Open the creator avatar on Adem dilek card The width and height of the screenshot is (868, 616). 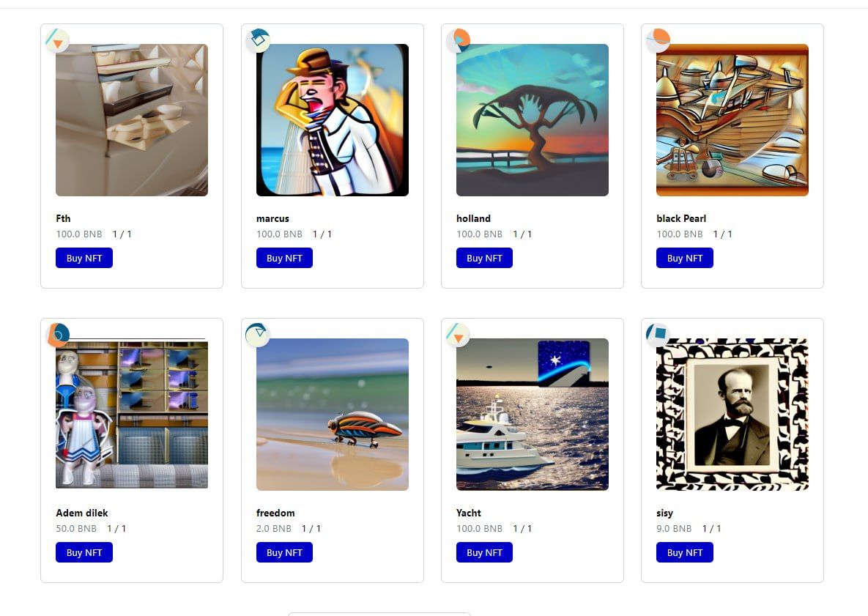[57, 335]
